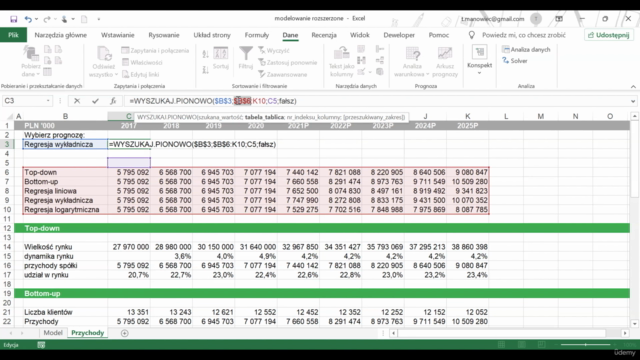This screenshot has width=640, height=360.
Task: Click the Save icon in quick access toolbar
Action: [x=13, y=19]
